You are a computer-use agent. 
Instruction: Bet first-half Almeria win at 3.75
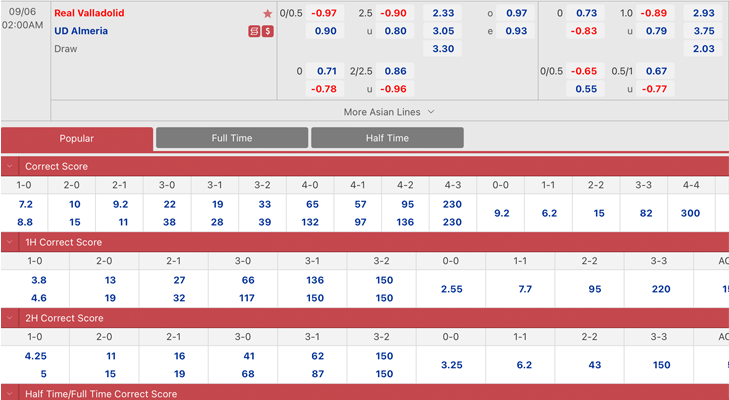coord(703,31)
